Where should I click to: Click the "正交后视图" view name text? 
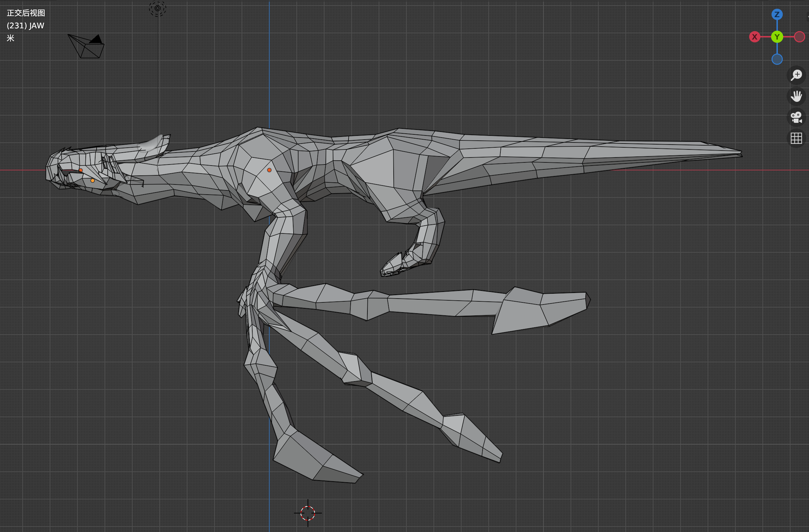click(x=26, y=13)
